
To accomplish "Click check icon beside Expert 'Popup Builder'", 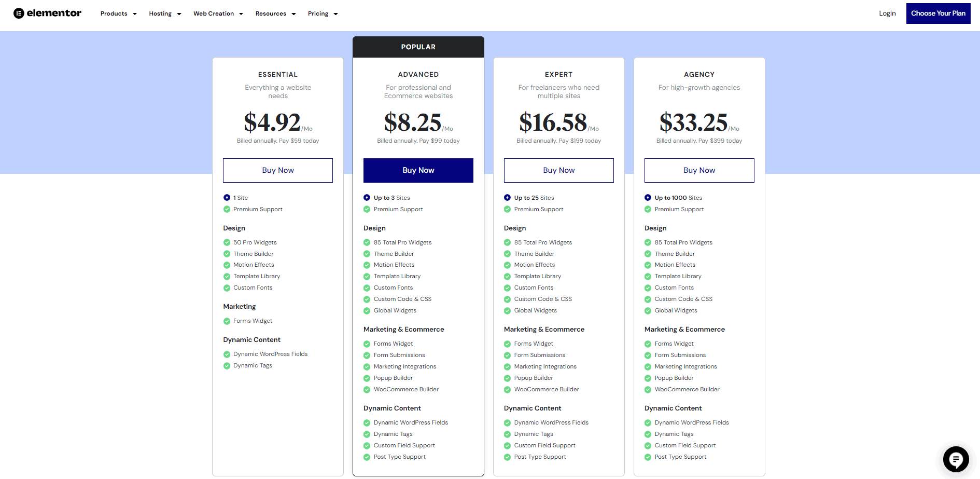I will 507,378.
